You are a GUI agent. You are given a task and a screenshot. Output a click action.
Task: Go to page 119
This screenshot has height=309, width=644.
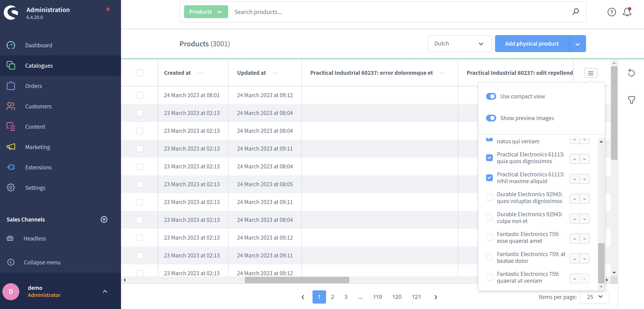377,297
